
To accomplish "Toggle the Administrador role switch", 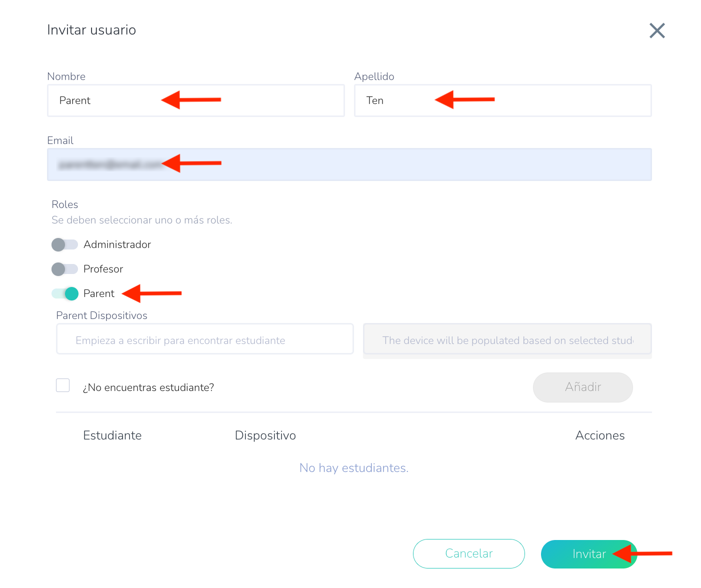I will point(65,244).
